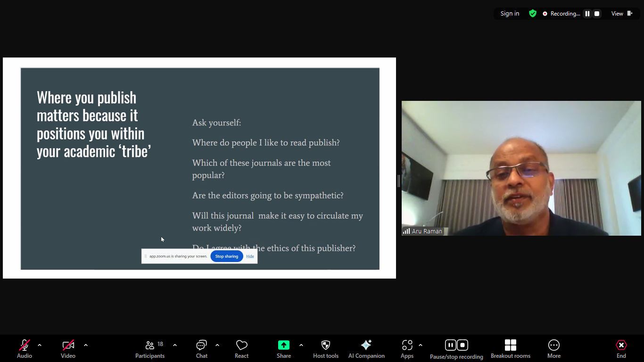Open the Chat panel
Image resolution: width=644 pixels, height=362 pixels.
pos(202,346)
